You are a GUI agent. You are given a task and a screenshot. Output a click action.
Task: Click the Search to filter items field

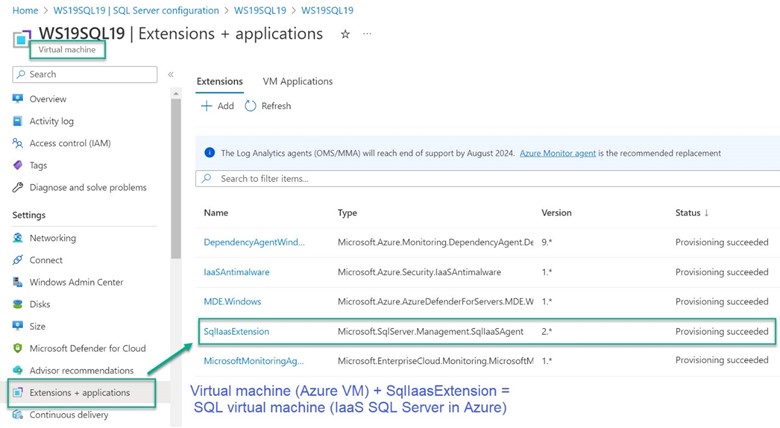(490, 179)
